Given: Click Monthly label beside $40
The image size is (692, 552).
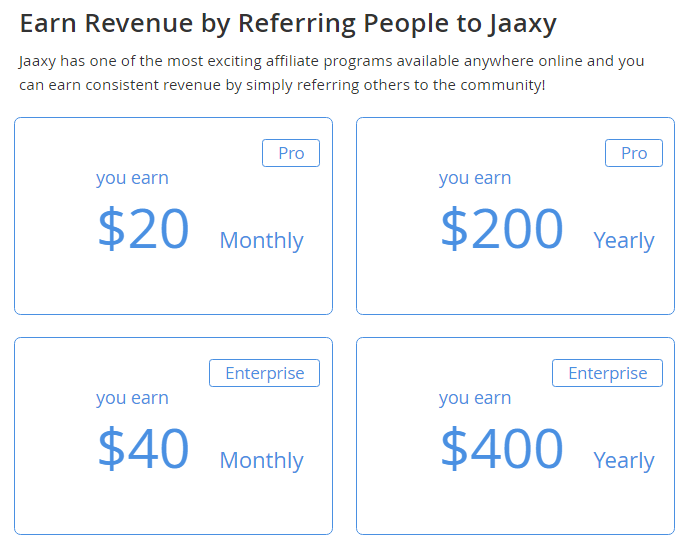Looking at the screenshot, I should [261, 461].
